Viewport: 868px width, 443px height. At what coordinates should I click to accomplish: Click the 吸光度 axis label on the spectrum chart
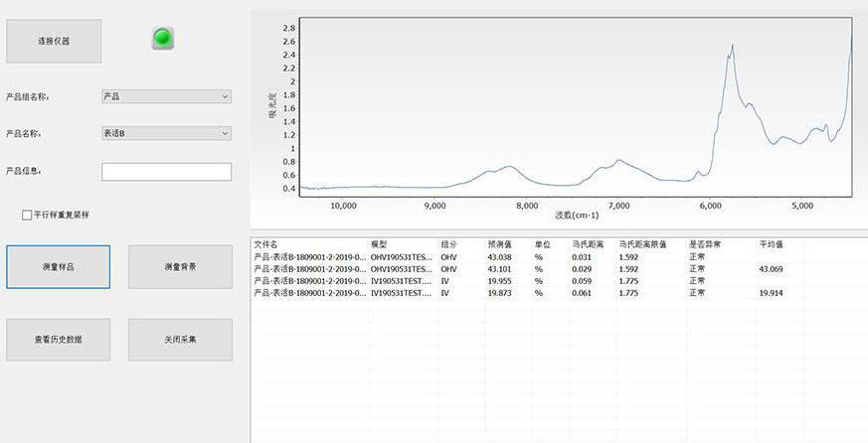pyautogui.click(x=271, y=106)
